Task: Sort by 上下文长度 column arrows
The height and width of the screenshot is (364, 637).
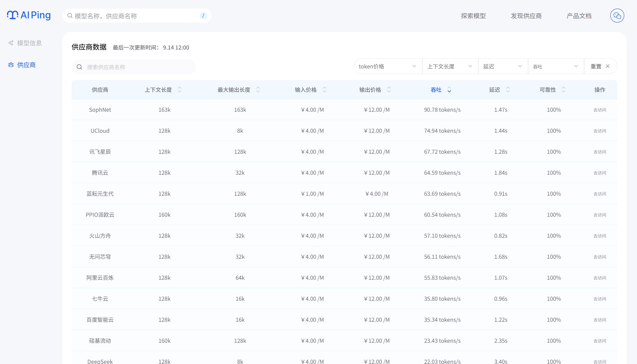Action: [x=180, y=90]
